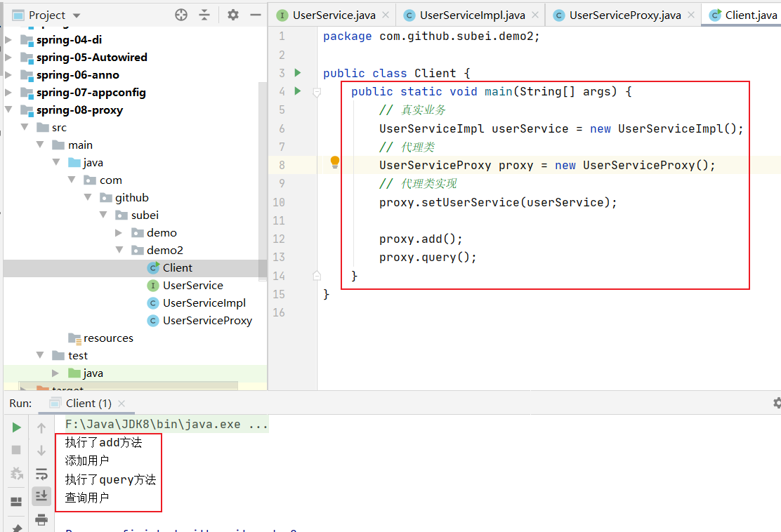
Task: Toggle scroll to end in Run console
Action: pyautogui.click(x=41, y=496)
